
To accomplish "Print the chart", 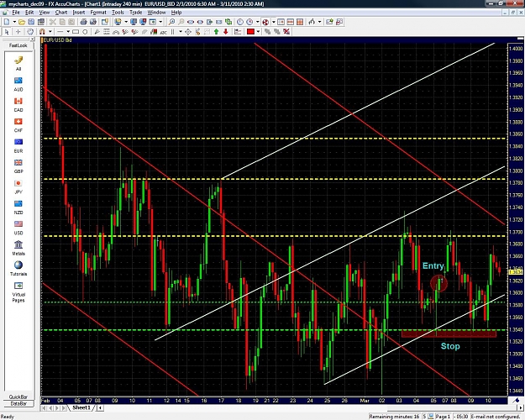I will tap(83, 22).
